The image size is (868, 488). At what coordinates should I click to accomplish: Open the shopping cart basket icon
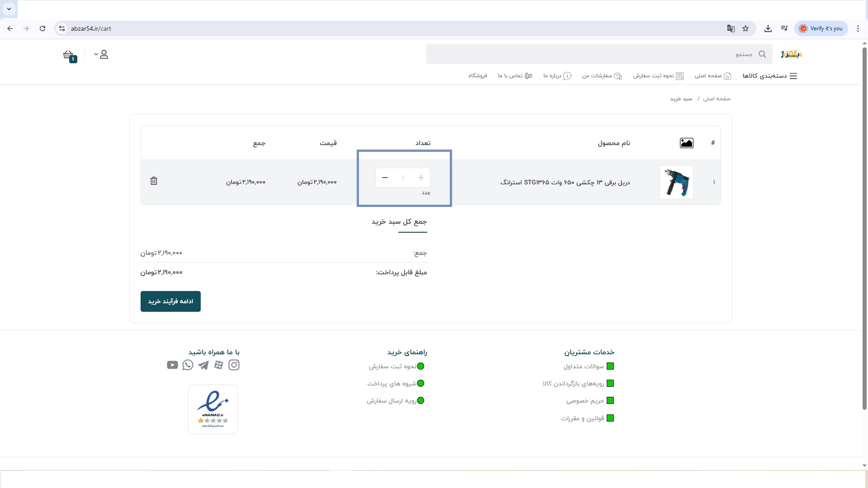tap(69, 55)
